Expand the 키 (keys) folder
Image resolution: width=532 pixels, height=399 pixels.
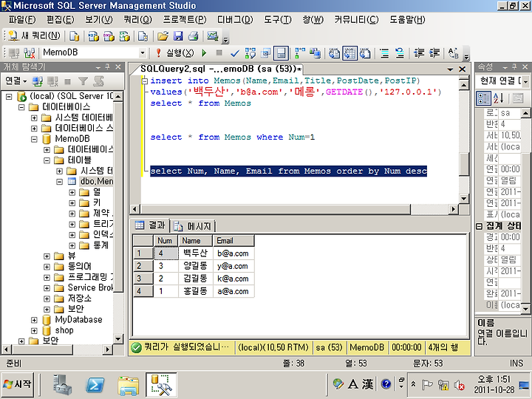(x=72, y=203)
